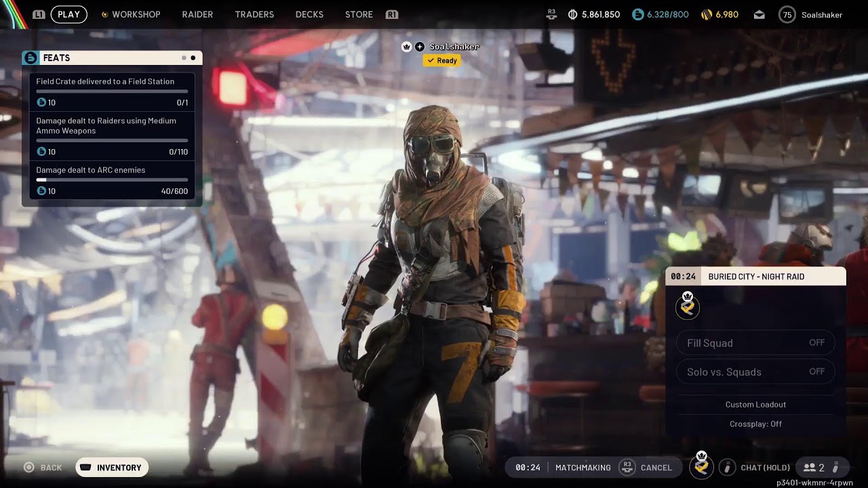Click the 6,328/800 Cred balance

[668, 14]
